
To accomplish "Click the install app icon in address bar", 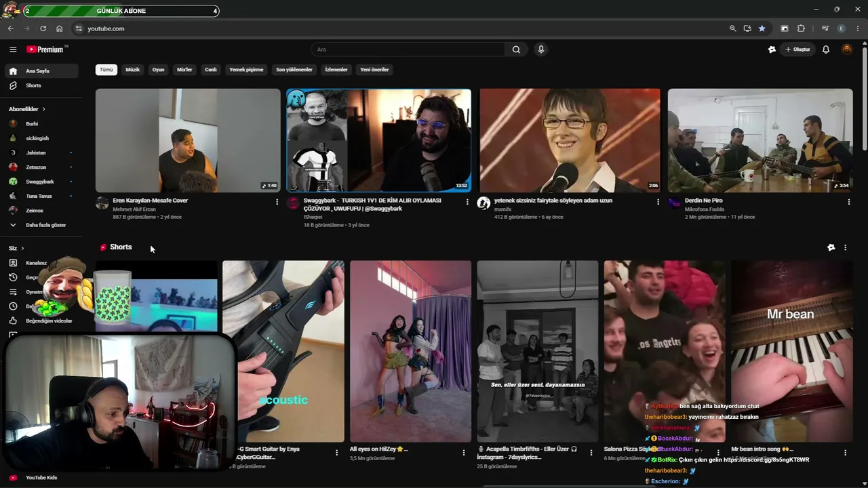I will (747, 28).
